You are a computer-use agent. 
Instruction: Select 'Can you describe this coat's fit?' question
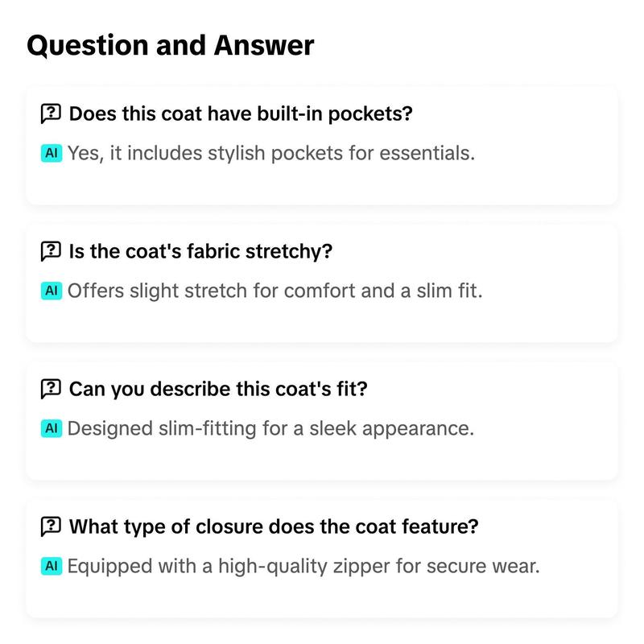(x=218, y=389)
